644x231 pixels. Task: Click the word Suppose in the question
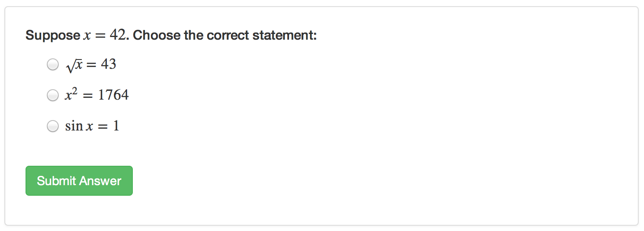(52, 35)
